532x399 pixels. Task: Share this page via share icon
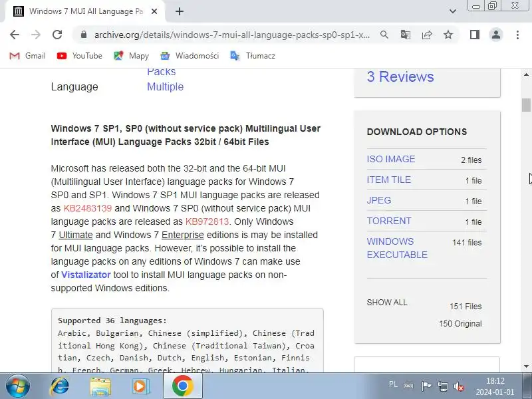coord(427,35)
